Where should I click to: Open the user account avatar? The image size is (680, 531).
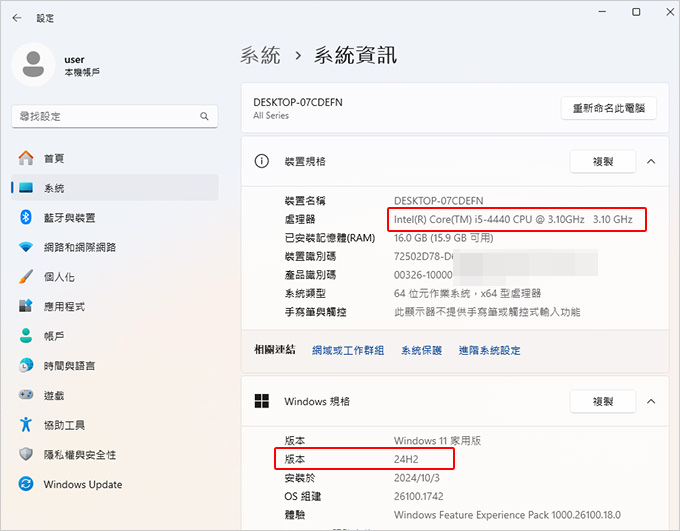pyautogui.click(x=33, y=64)
